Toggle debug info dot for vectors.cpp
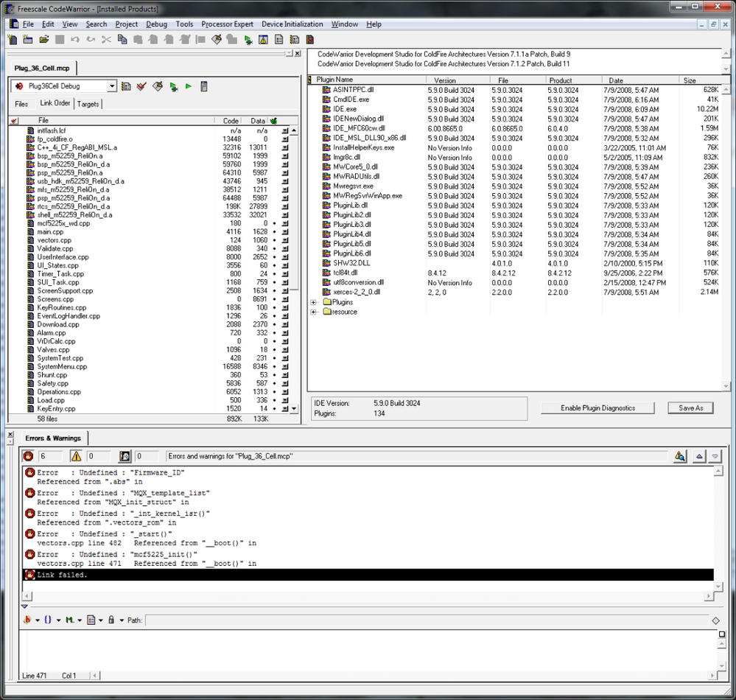This screenshot has width=736, height=700. (x=275, y=240)
